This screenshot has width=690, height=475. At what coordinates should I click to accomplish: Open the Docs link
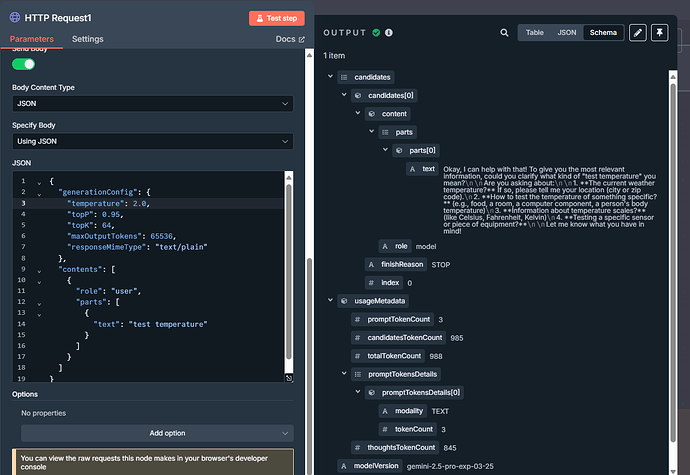(x=290, y=39)
